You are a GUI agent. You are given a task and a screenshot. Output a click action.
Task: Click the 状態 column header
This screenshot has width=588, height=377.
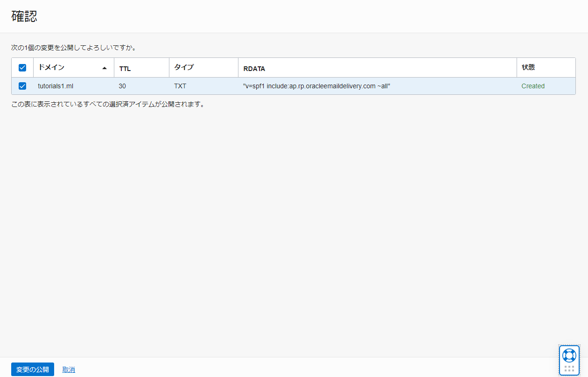click(528, 67)
